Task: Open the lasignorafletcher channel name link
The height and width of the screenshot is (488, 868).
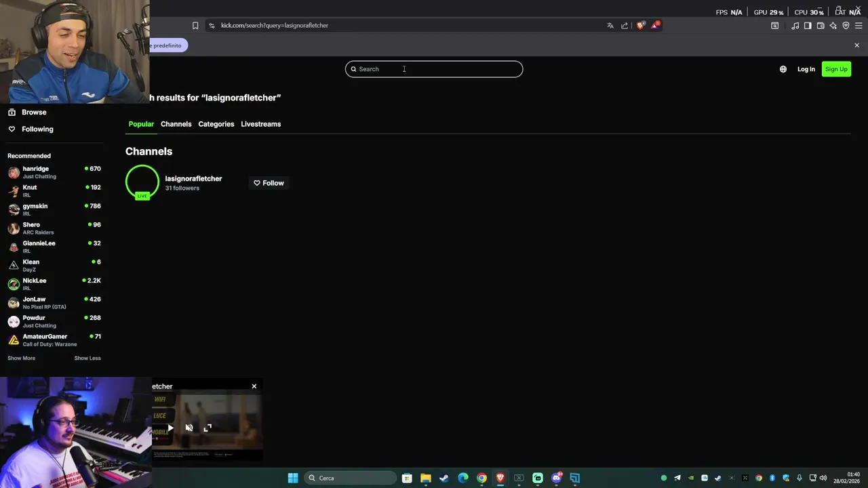Action: click(x=193, y=179)
